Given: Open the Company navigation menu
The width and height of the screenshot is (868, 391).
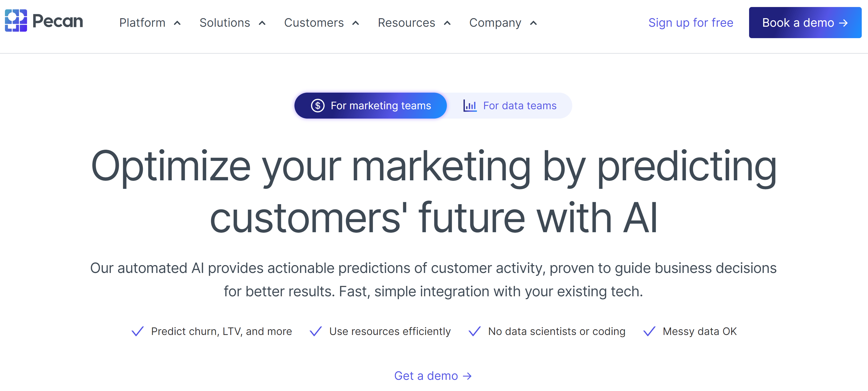Looking at the screenshot, I should coord(503,23).
